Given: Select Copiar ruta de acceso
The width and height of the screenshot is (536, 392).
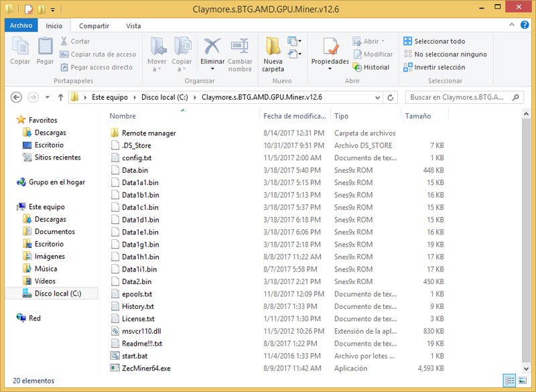Looking at the screenshot, I should 98,54.
